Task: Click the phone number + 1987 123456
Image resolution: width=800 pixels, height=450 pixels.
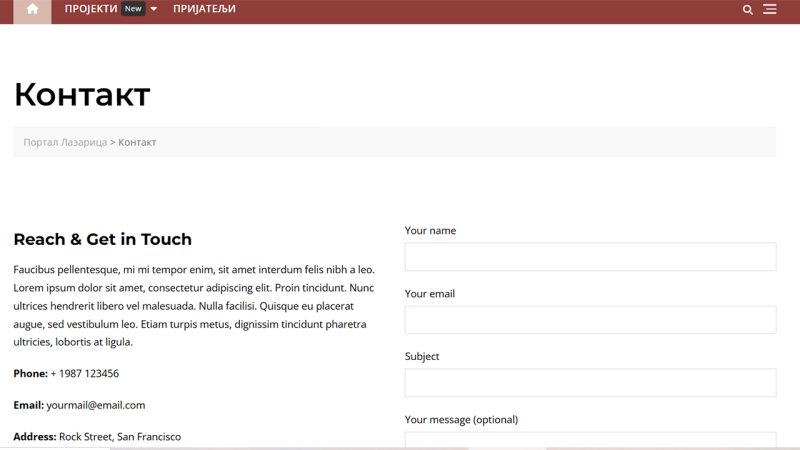Action: click(84, 374)
